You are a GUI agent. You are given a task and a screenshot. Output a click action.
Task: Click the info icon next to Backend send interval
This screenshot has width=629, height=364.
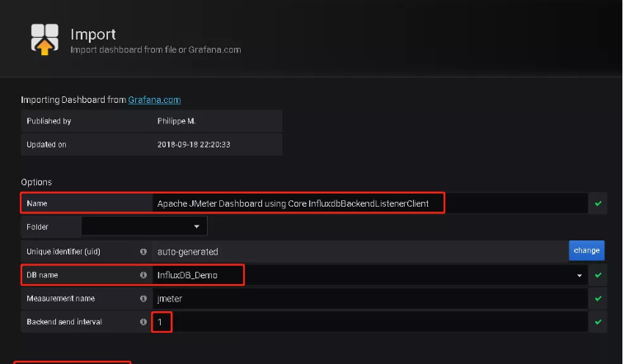[x=143, y=322]
